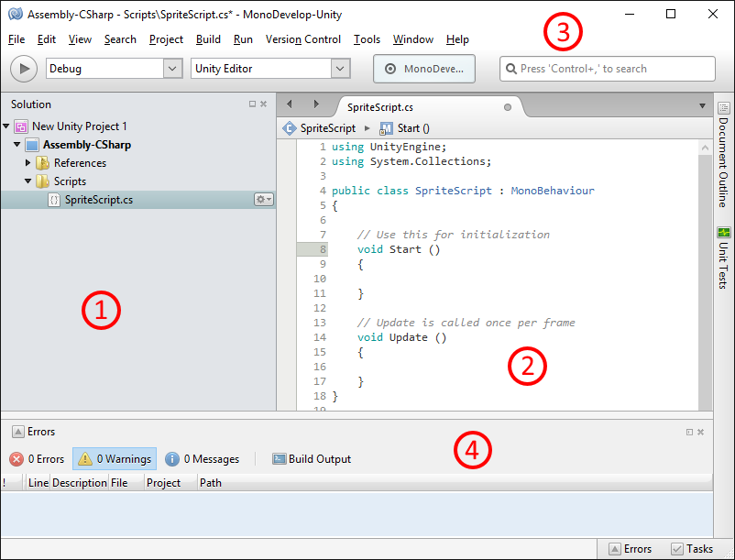This screenshot has width=735, height=560.
Task: Show the Build Output
Action: [312, 459]
